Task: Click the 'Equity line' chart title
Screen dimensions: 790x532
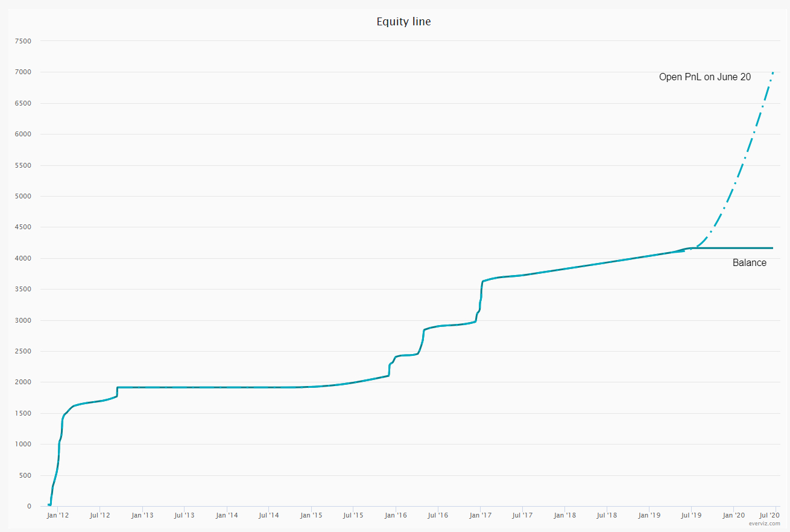Action: click(403, 22)
